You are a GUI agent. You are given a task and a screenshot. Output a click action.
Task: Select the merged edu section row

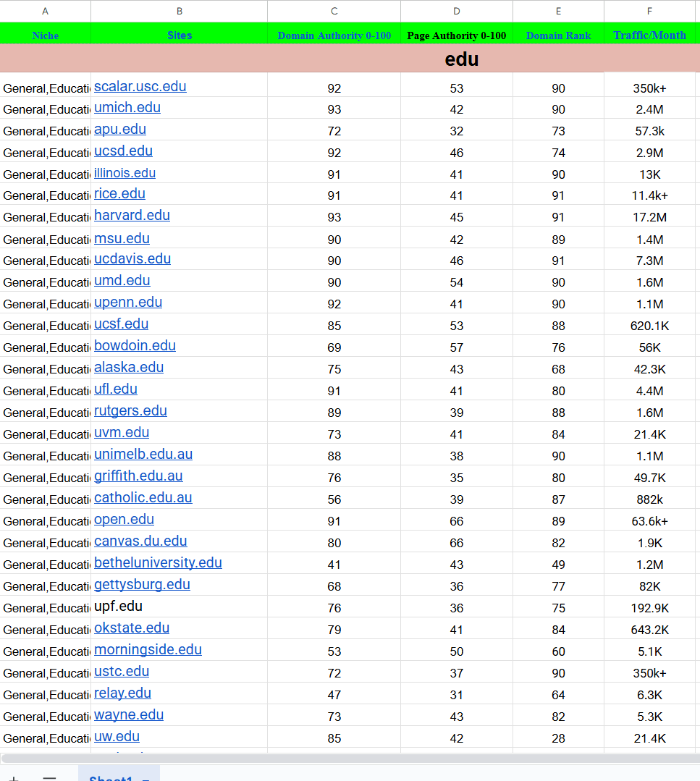[350, 59]
